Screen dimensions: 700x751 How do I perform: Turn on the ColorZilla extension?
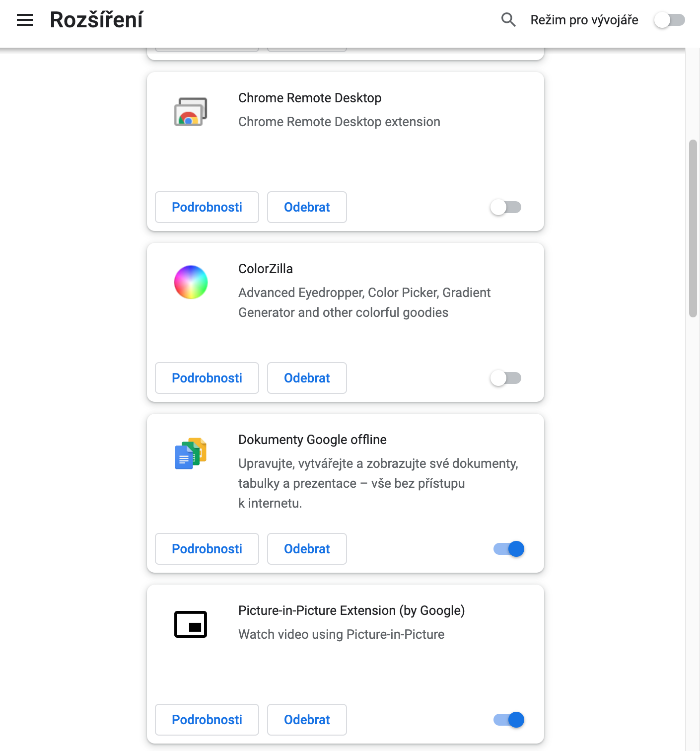point(505,378)
